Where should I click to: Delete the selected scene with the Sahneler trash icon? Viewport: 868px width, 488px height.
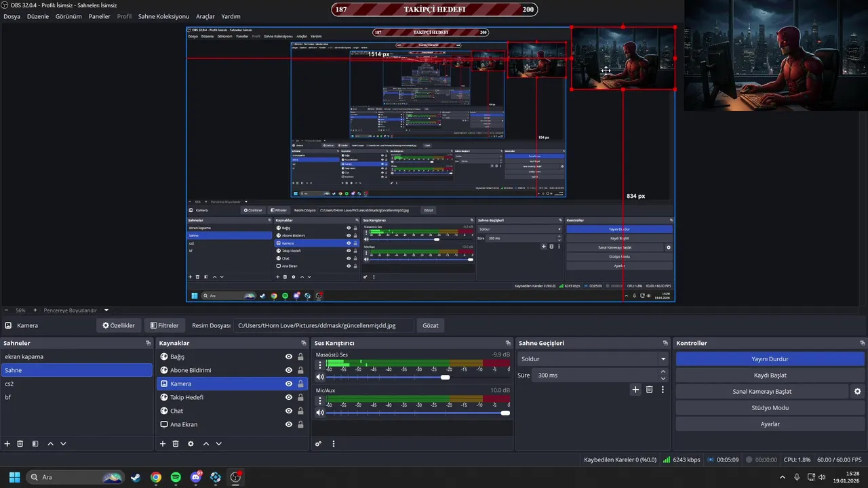pos(20,444)
